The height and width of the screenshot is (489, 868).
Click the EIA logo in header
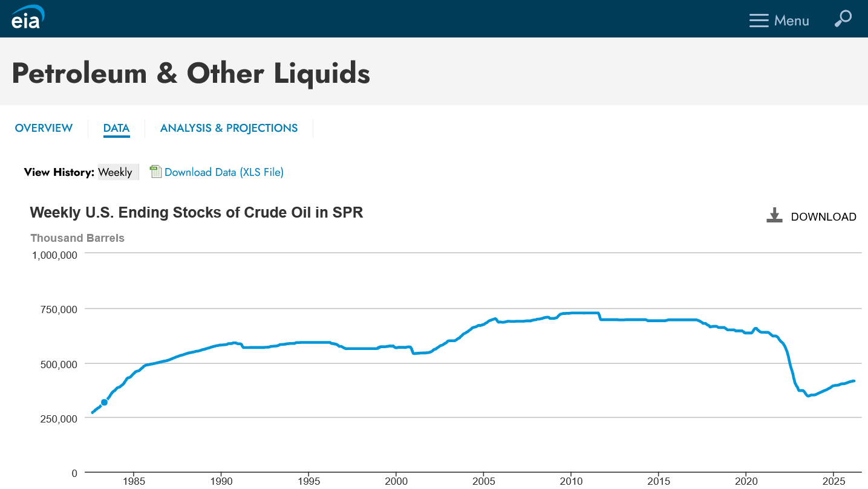(28, 17)
